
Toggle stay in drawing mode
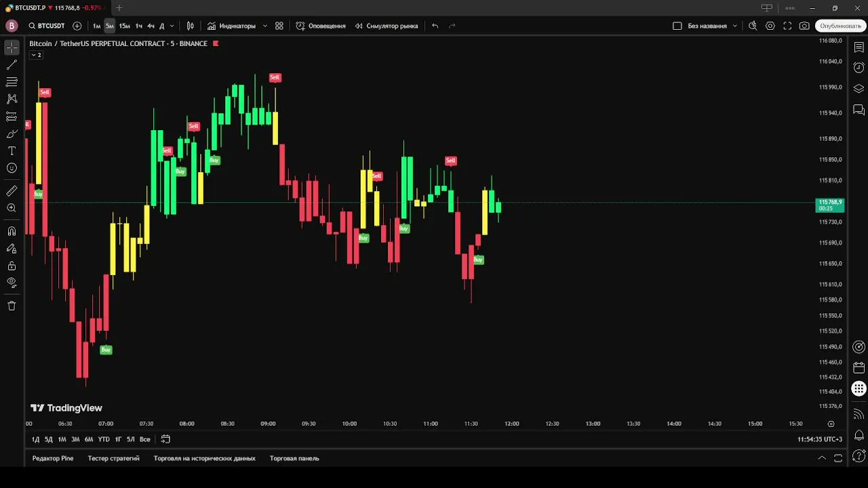coord(12,249)
